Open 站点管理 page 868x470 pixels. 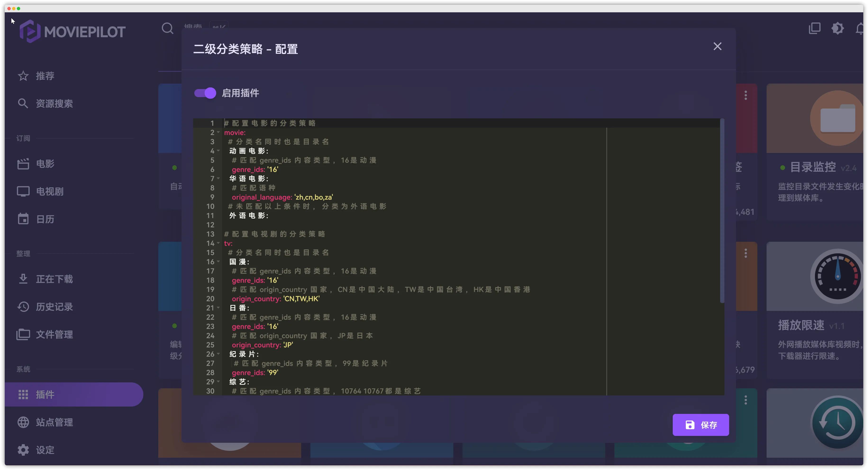pyautogui.click(x=74, y=422)
